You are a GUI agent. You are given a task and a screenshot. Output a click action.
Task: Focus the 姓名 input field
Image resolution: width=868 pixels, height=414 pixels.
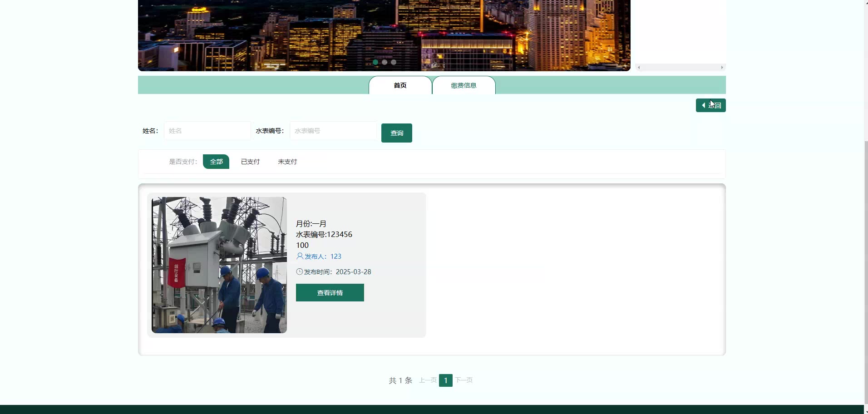coord(207,131)
